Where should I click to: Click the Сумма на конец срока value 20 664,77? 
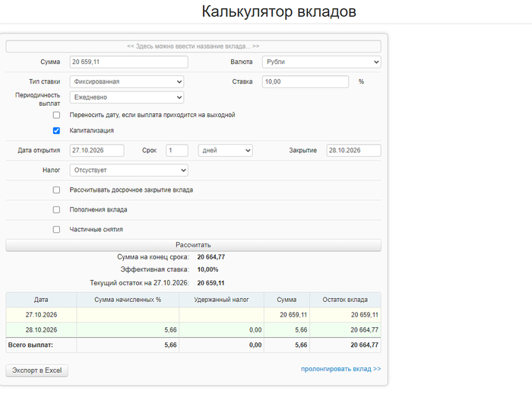(211, 257)
